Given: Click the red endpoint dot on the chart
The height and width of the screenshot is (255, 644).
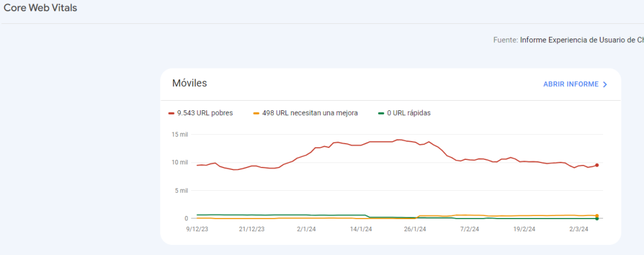Looking at the screenshot, I should pyautogui.click(x=597, y=165).
